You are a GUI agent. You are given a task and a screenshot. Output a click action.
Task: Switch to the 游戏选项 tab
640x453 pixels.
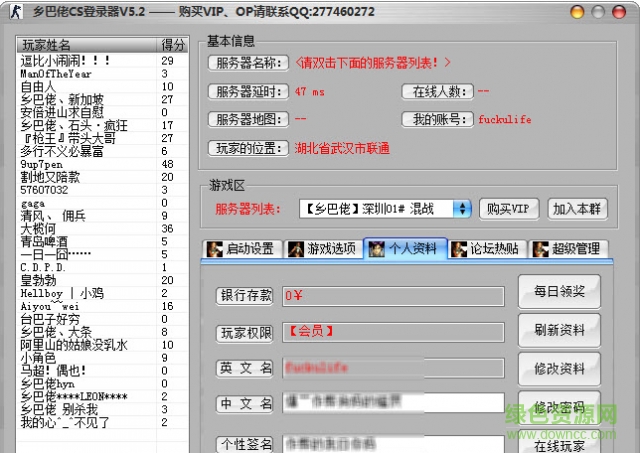point(323,249)
